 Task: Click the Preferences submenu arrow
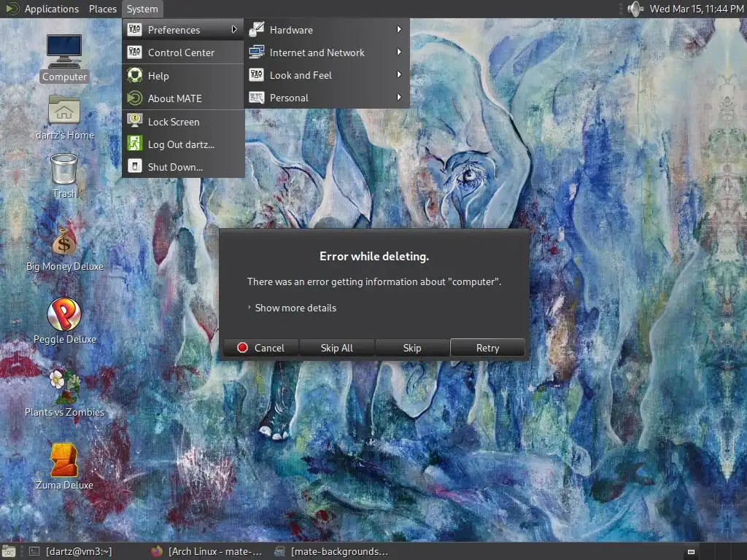click(234, 29)
